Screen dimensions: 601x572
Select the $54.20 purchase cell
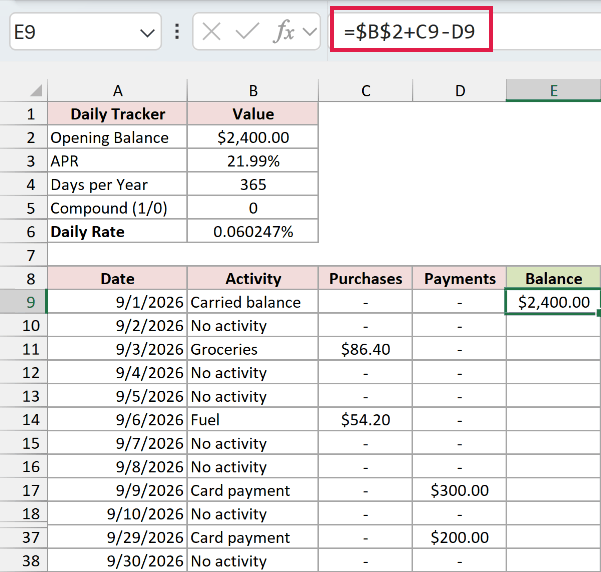point(366,419)
